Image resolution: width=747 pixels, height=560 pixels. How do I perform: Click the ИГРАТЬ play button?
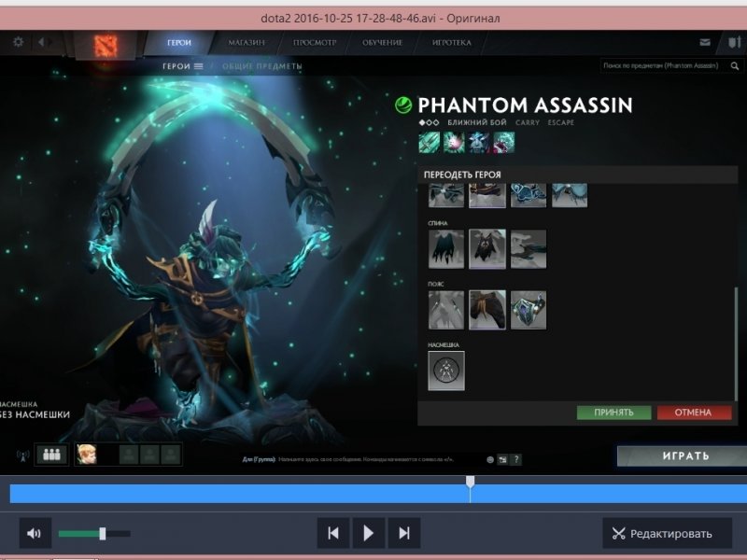tap(683, 455)
